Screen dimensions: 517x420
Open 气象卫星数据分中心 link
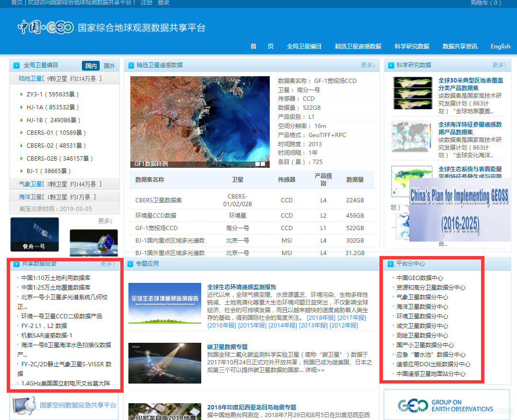(422, 297)
